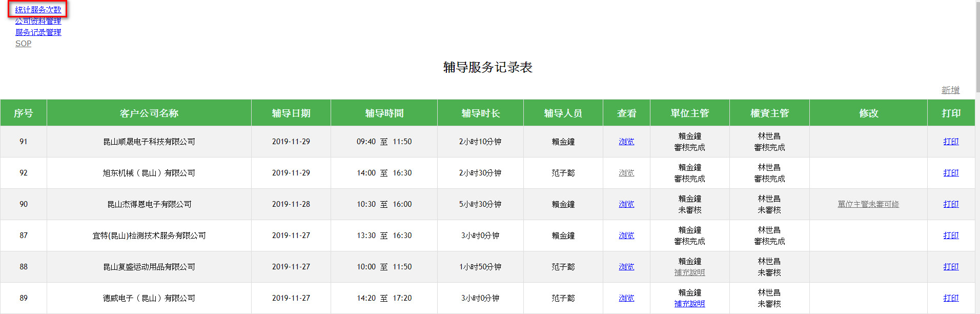Viewport: 980px width, 314px height.
Task: Click 打印 for record 92
Action: point(951,173)
